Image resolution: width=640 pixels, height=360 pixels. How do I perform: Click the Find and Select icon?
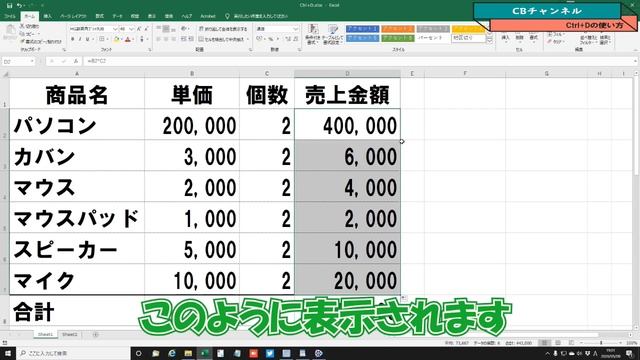pos(605,37)
